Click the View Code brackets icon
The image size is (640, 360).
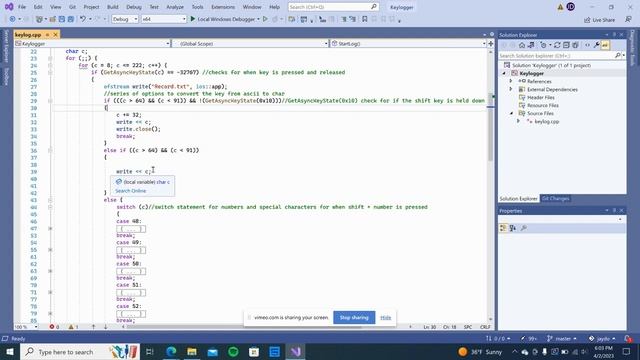(x=587, y=45)
